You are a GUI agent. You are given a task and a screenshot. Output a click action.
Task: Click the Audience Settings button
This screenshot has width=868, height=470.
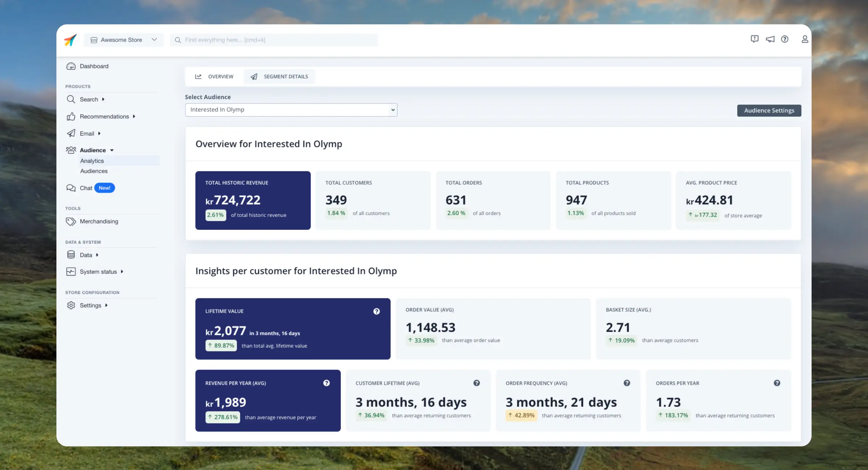tap(769, 111)
